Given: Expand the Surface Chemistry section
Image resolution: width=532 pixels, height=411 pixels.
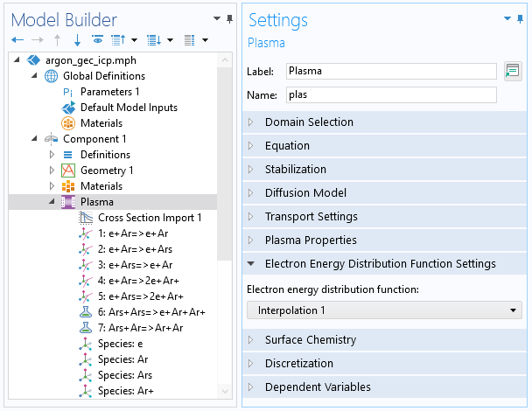Looking at the screenshot, I should tap(310, 340).
